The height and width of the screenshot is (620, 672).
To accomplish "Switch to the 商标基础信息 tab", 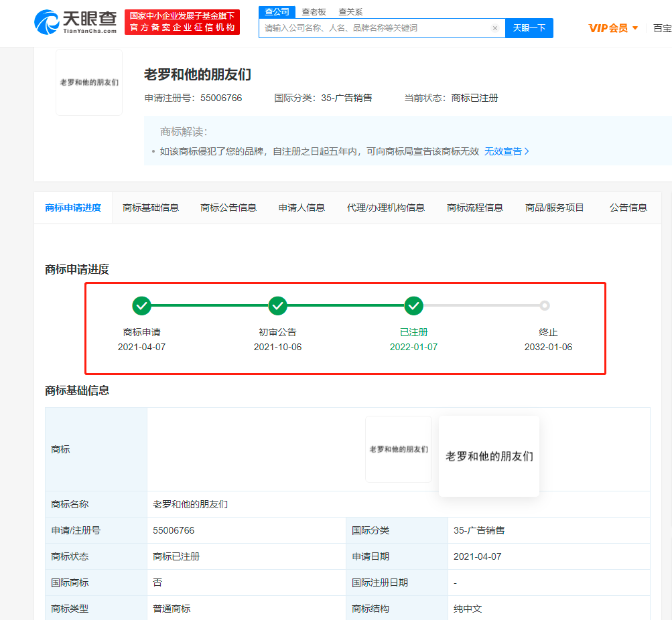I will [151, 208].
